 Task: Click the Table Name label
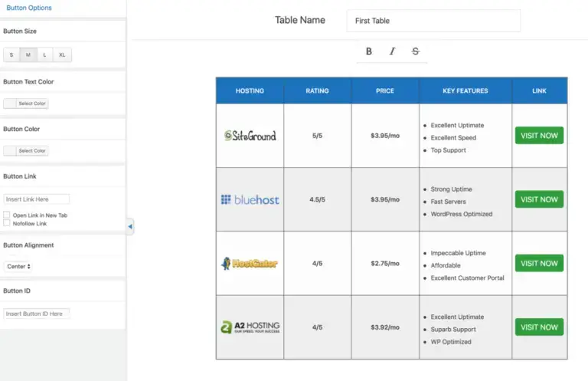300,20
